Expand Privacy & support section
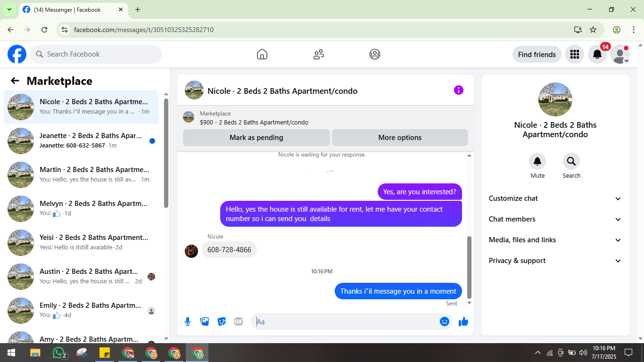Image resolution: width=644 pixels, height=362 pixels. click(555, 261)
